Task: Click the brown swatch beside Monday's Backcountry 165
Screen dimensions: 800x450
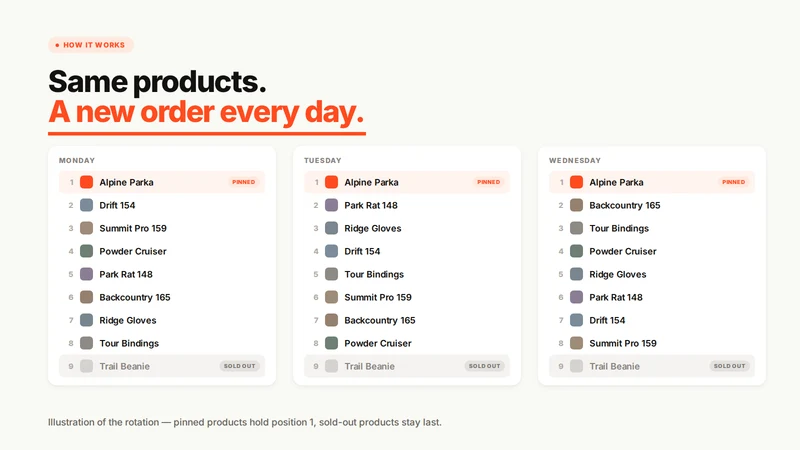Action: click(x=87, y=297)
